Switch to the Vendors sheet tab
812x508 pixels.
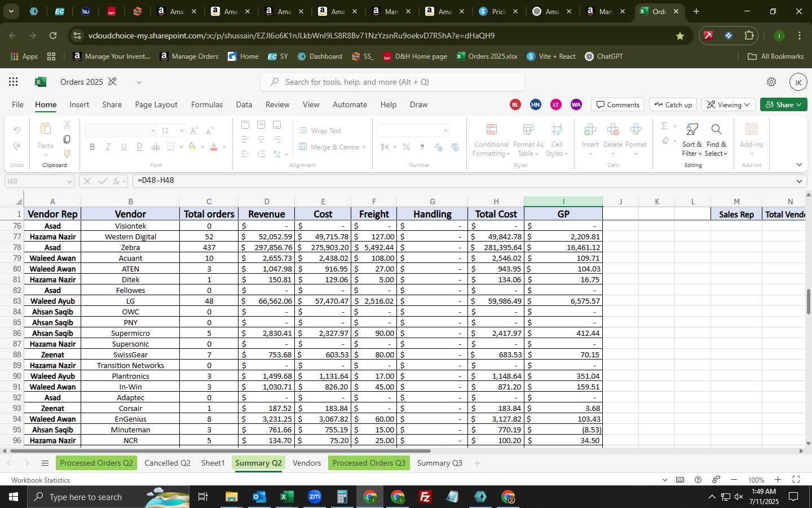[x=307, y=463]
